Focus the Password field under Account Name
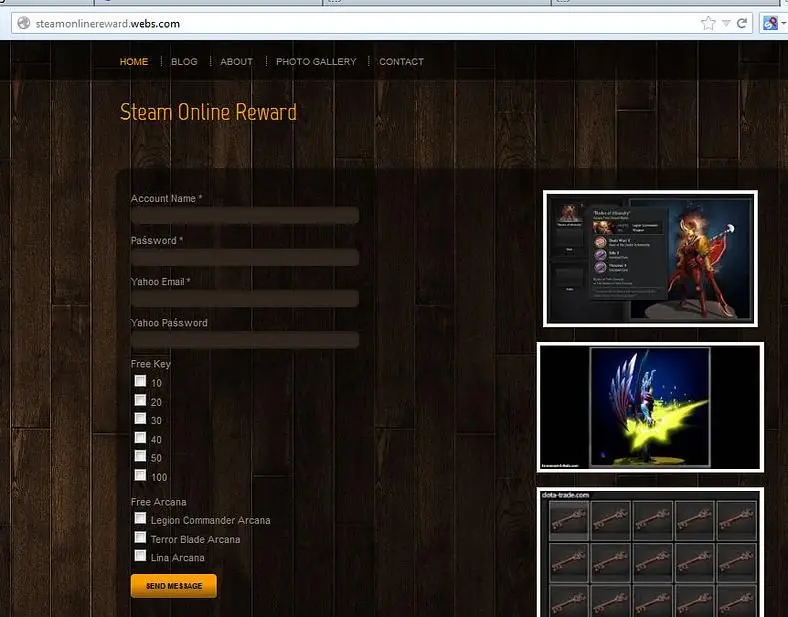The image size is (788, 617). pyautogui.click(x=245, y=257)
